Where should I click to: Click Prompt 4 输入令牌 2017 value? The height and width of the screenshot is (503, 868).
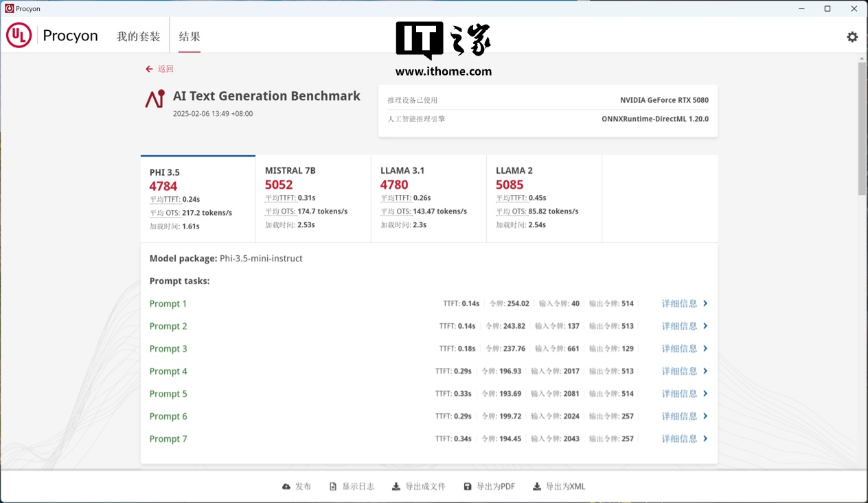click(x=571, y=371)
